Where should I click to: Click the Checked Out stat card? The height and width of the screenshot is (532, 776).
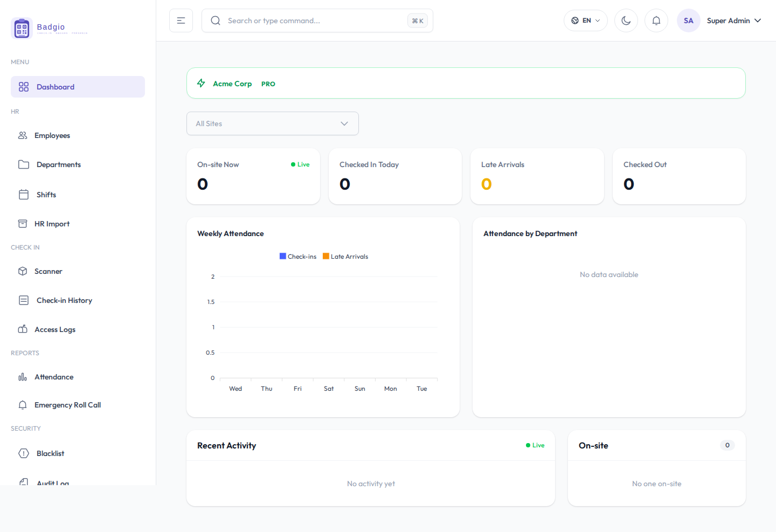pyautogui.click(x=679, y=176)
